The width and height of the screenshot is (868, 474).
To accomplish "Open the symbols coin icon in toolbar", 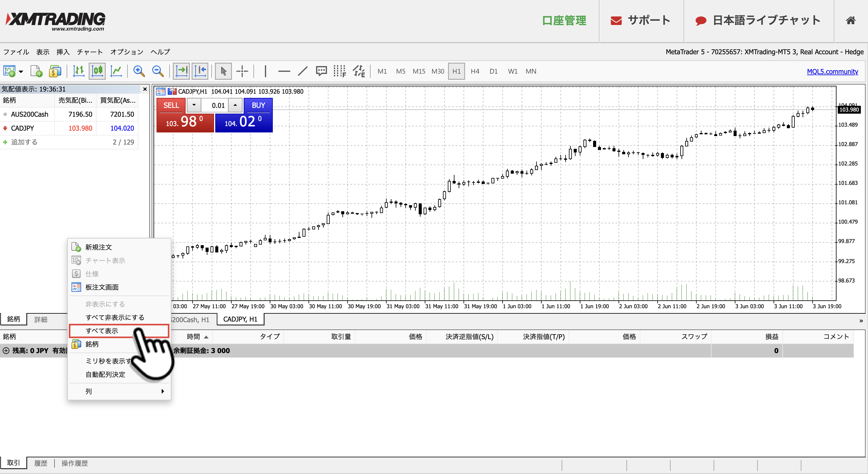I will [x=55, y=71].
